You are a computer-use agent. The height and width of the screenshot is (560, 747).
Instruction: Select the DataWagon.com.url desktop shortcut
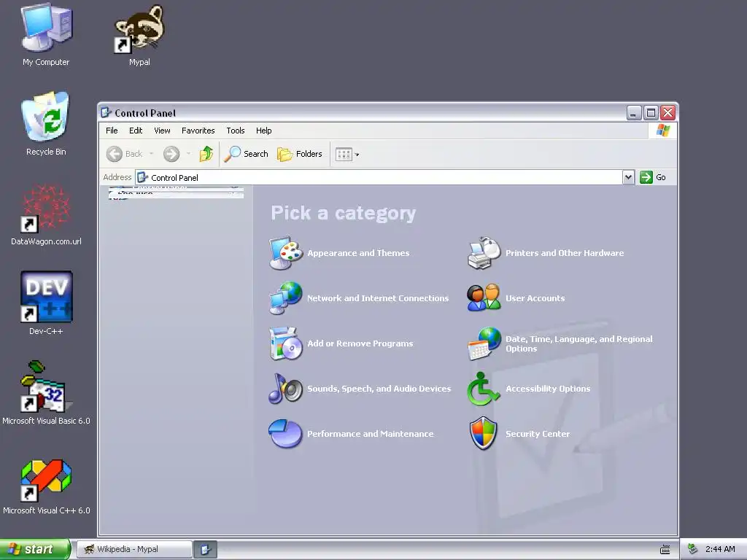click(46, 214)
